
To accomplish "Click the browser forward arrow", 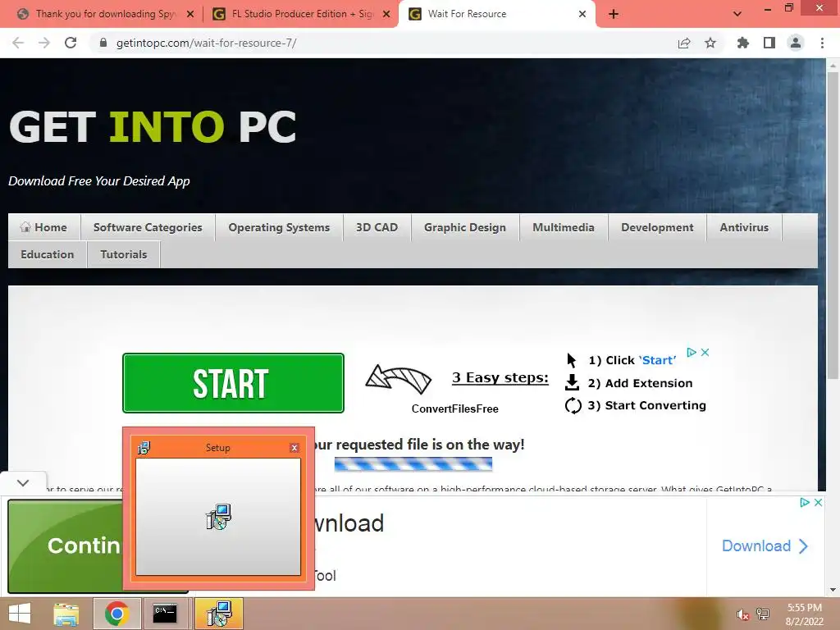I will pyautogui.click(x=44, y=43).
